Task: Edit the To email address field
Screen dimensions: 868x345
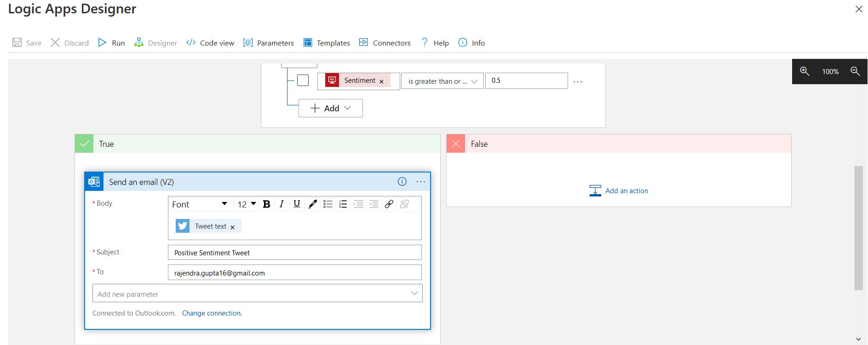Action: tap(295, 272)
